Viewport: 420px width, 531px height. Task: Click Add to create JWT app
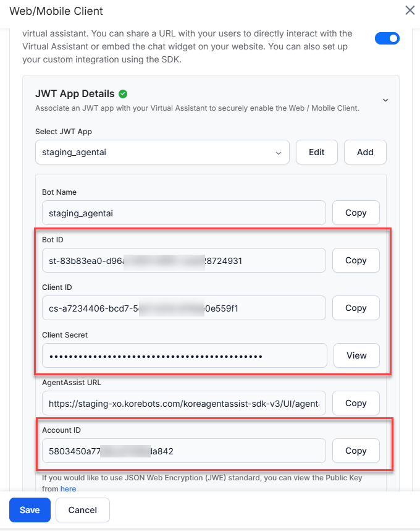click(x=365, y=152)
